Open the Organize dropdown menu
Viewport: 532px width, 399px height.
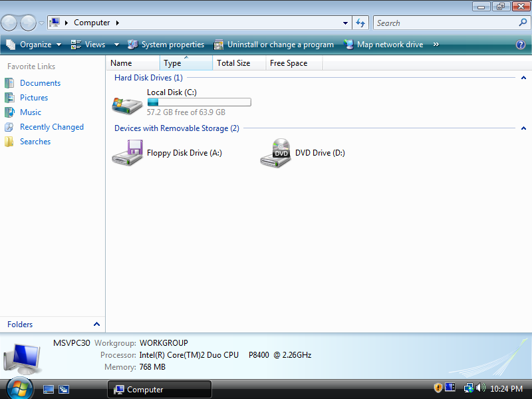point(34,45)
